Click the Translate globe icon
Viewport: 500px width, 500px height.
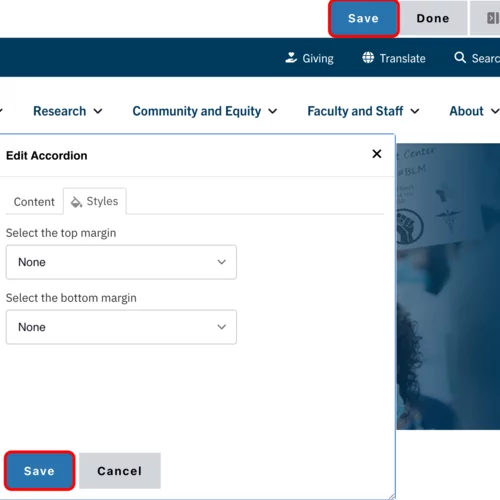point(368,58)
